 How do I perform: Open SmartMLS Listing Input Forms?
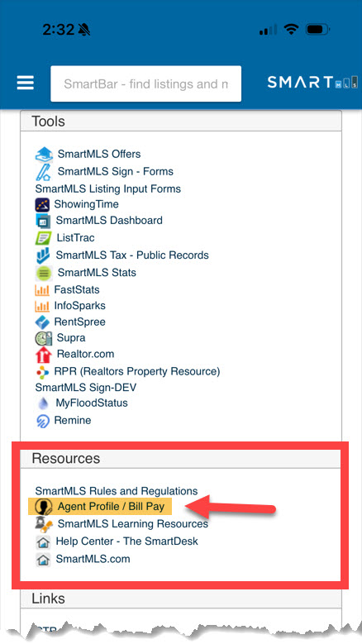(108, 189)
